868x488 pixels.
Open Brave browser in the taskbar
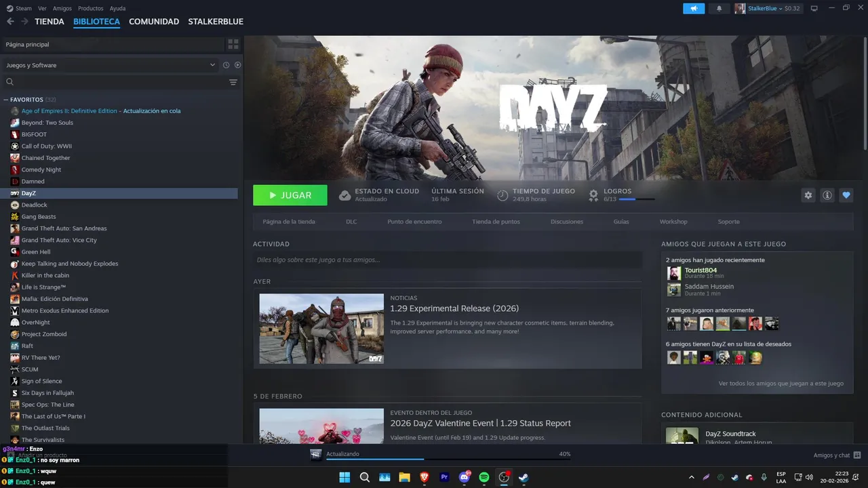(x=425, y=477)
